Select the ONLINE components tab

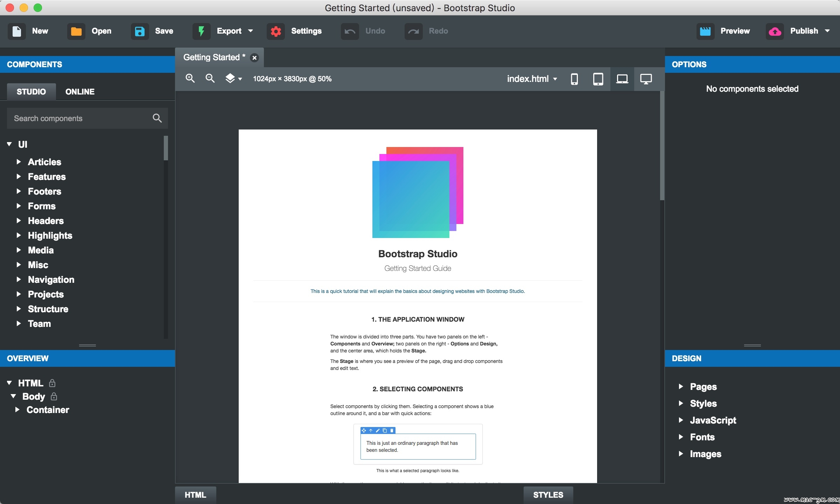pos(80,92)
